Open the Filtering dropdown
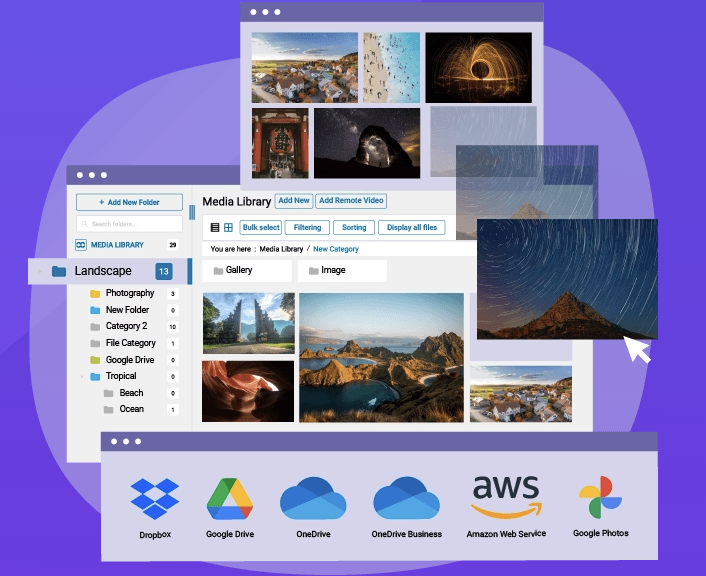This screenshot has width=706, height=576. (x=307, y=228)
